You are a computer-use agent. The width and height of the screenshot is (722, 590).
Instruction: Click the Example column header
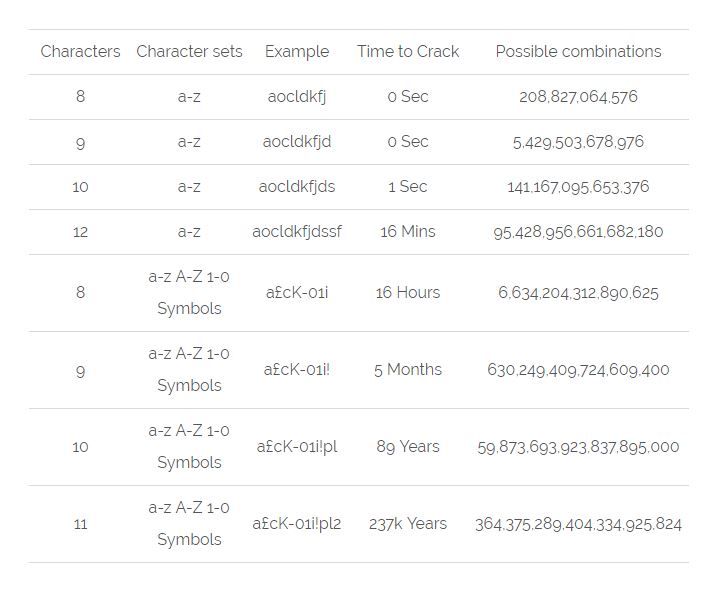(297, 52)
